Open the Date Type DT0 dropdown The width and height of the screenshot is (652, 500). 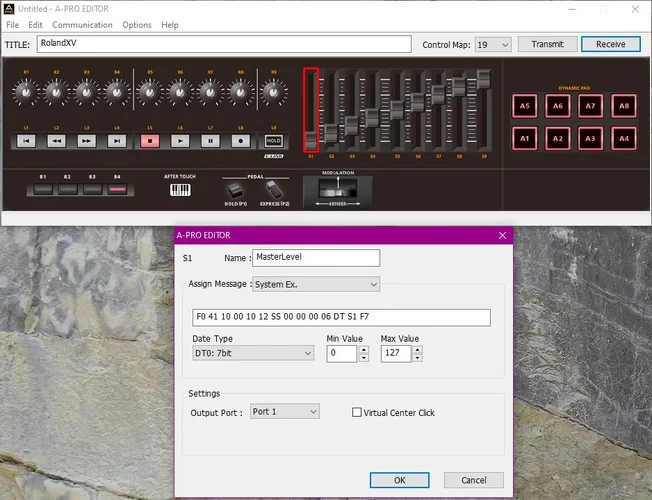[x=253, y=353]
